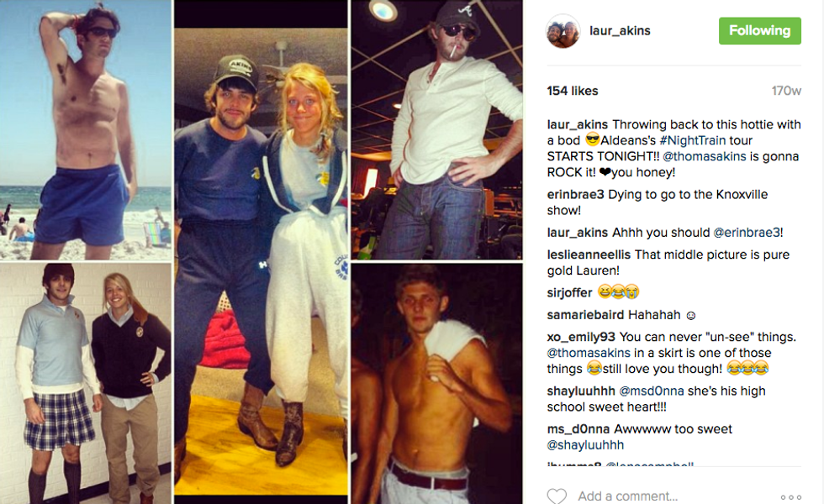Click the 154 likes count
Viewport: 824px width, 504px height.
(573, 91)
